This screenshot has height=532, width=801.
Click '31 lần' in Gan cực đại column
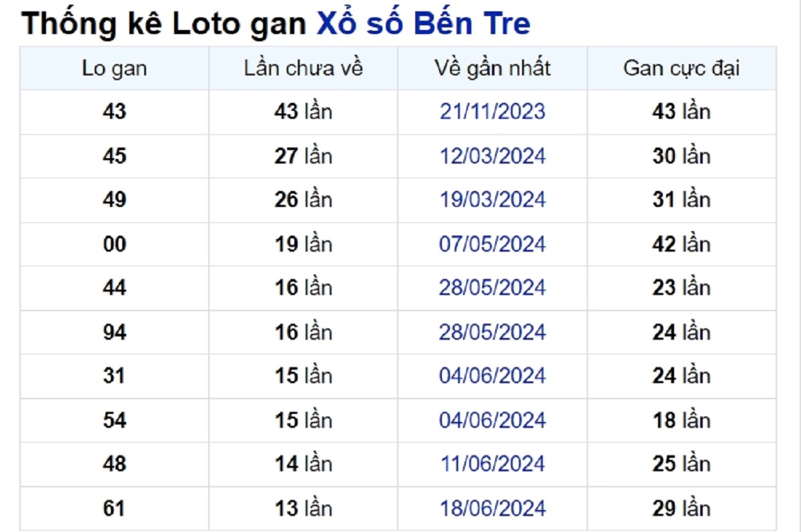(682, 200)
